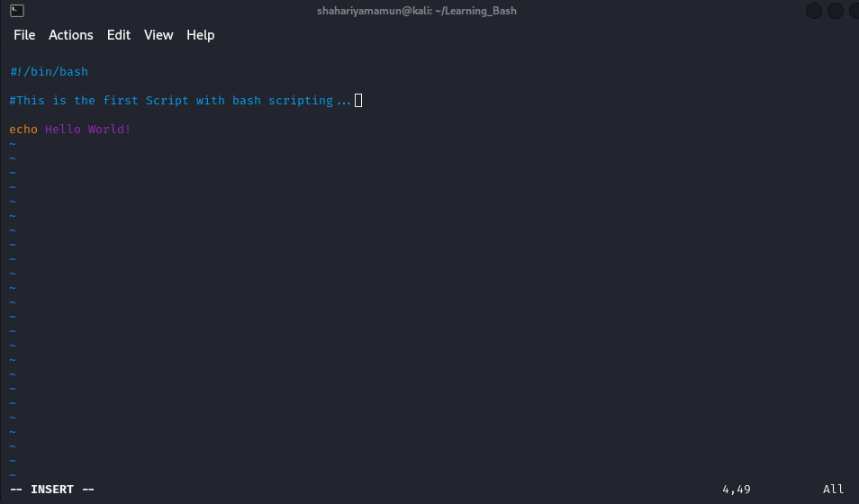Image resolution: width=859 pixels, height=504 pixels.
Task: Click the 'All' scroll position indicator
Action: (833, 490)
